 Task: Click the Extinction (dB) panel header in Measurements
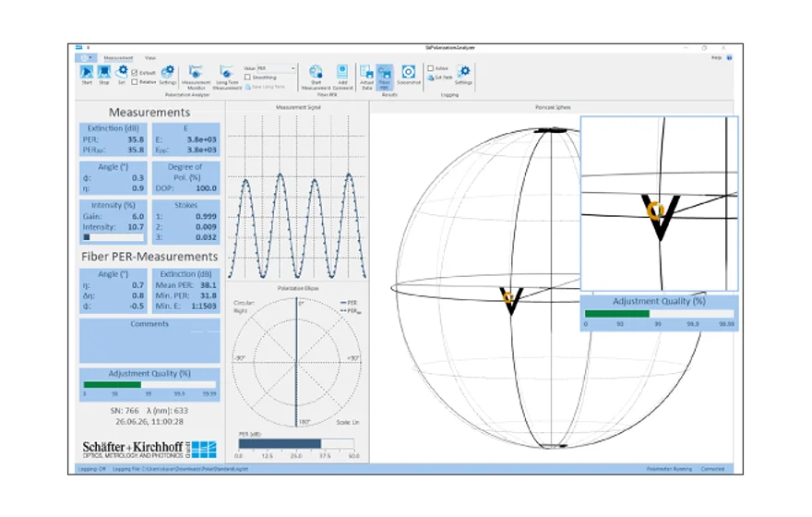click(113, 128)
